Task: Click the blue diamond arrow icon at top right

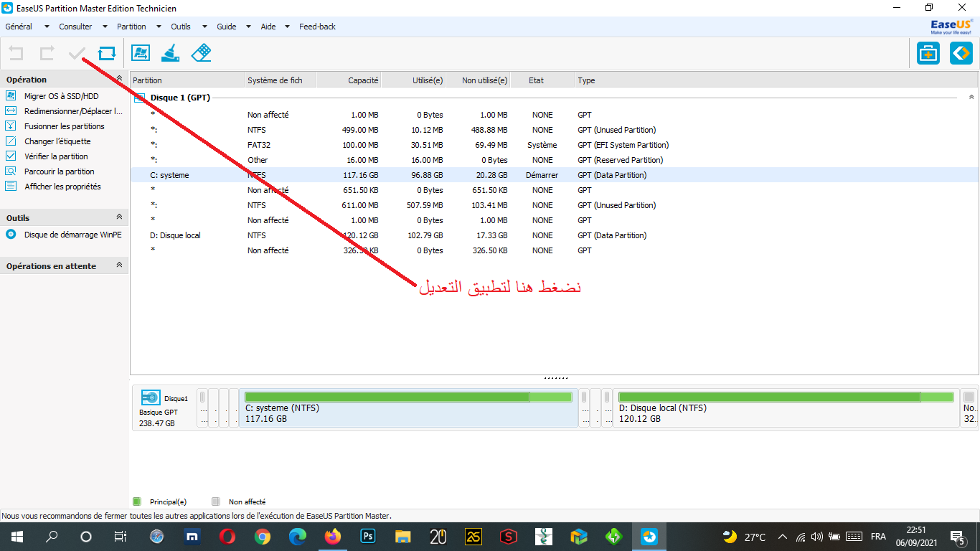Action: (x=961, y=53)
